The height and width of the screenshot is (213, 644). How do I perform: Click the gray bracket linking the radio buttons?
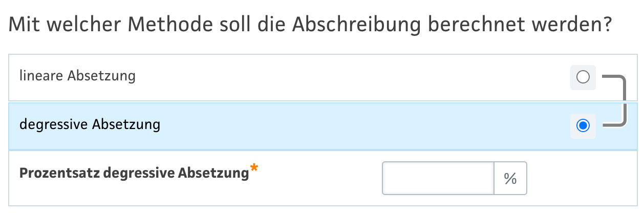click(x=624, y=101)
